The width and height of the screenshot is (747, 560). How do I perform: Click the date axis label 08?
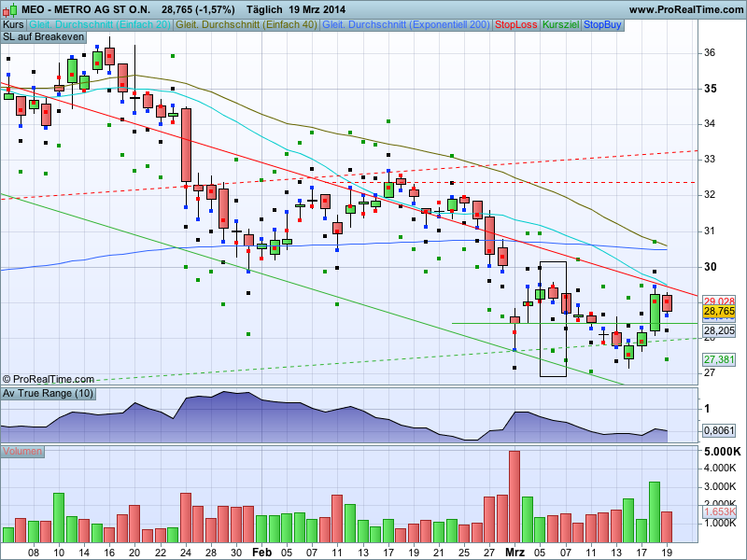click(34, 553)
